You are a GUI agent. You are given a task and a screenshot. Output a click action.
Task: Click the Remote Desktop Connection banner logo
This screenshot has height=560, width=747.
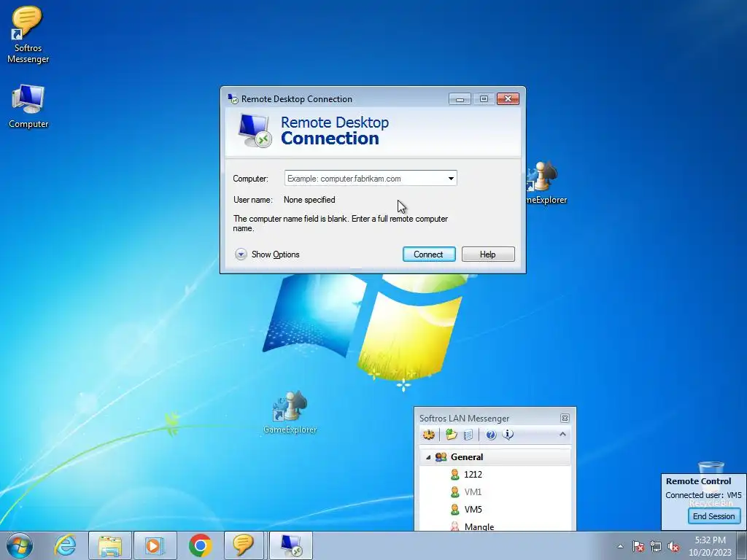(x=255, y=131)
